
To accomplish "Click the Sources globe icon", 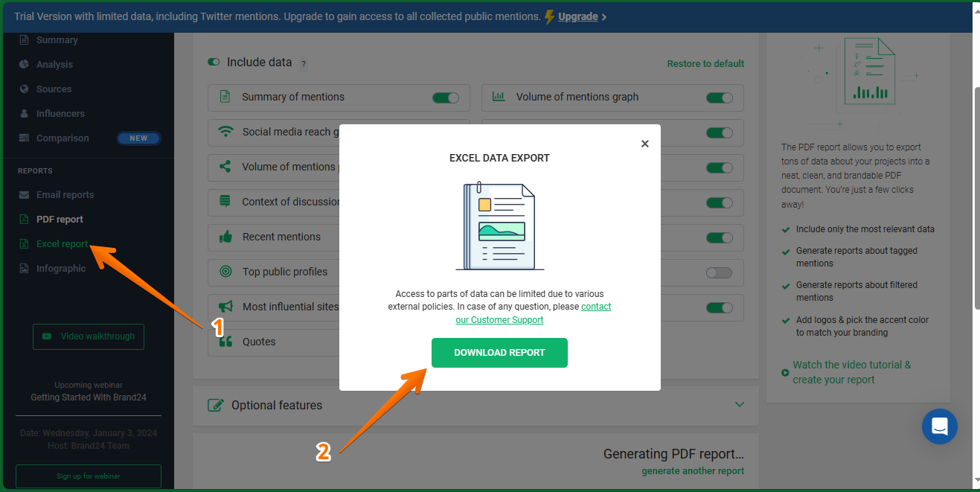I will (24, 89).
